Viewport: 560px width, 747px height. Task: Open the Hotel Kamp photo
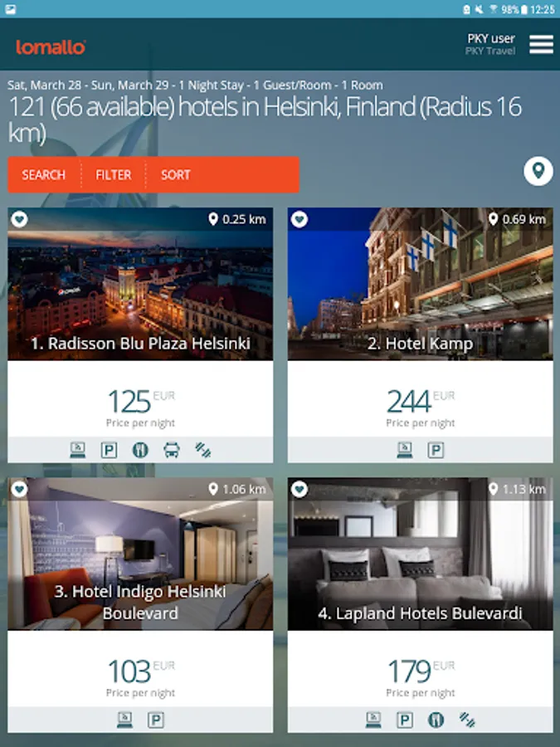coord(421,284)
